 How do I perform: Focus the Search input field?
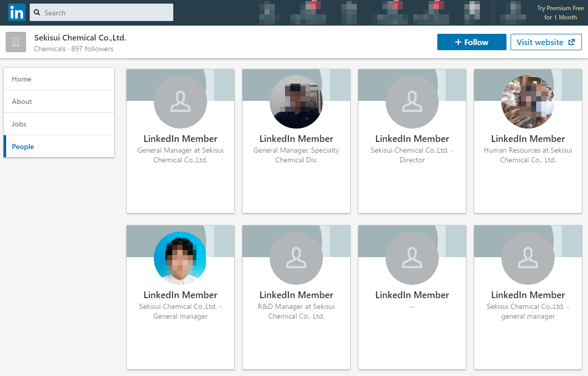tap(102, 12)
